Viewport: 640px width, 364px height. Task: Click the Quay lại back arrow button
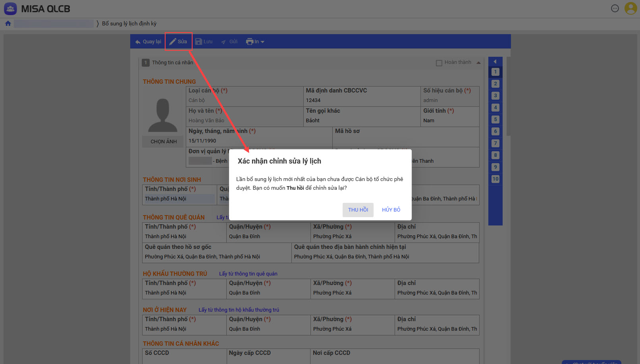click(148, 42)
